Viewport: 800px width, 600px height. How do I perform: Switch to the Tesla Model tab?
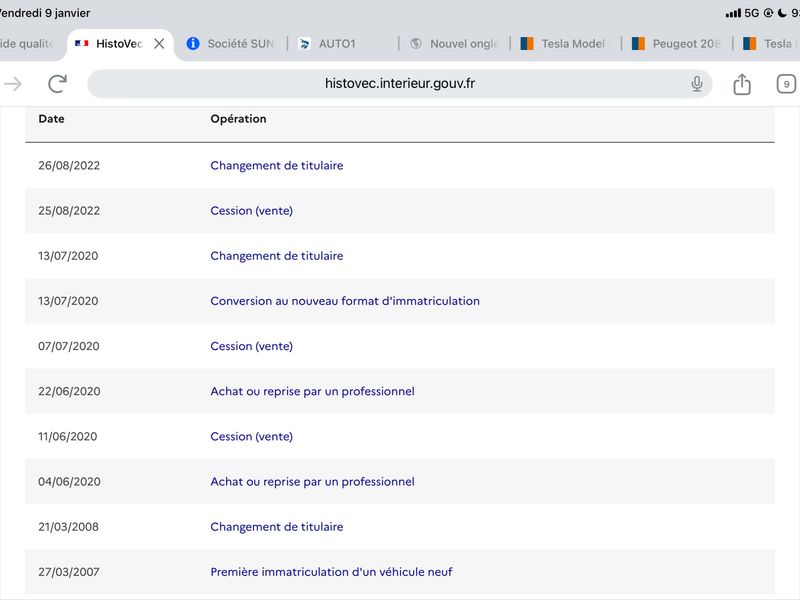pos(563,44)
